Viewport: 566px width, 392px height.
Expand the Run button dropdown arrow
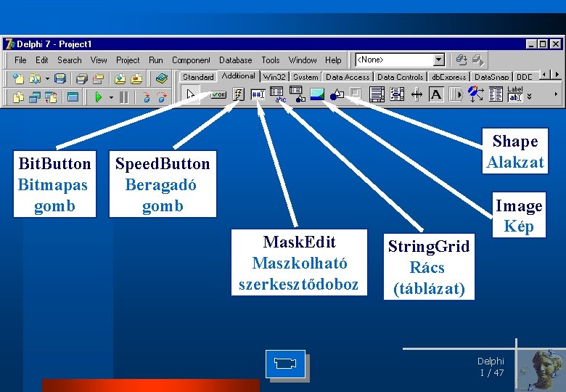coord(111,97)
